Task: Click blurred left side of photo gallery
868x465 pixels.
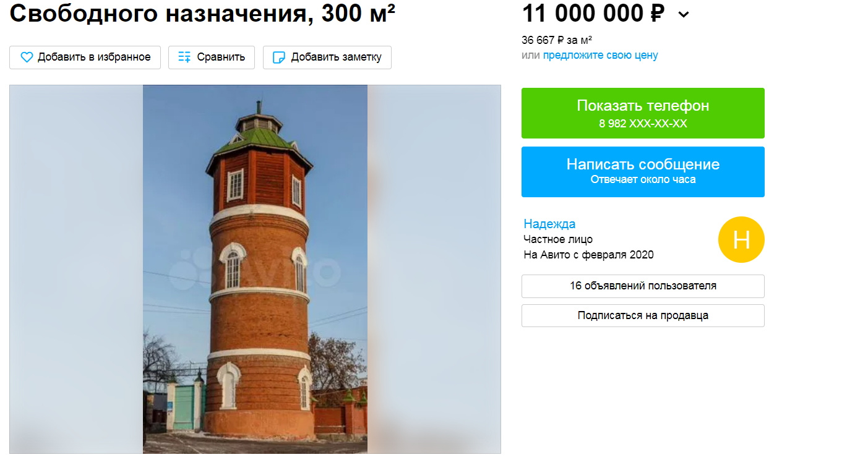Action: pyautogui.click(x=76, y=269)
